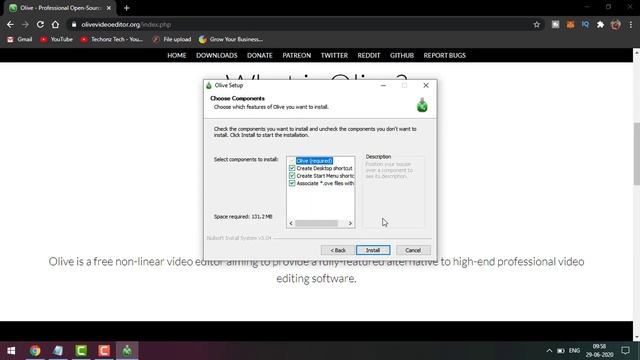Toggle Associate *.ove files checkbox

pos(292,183)
